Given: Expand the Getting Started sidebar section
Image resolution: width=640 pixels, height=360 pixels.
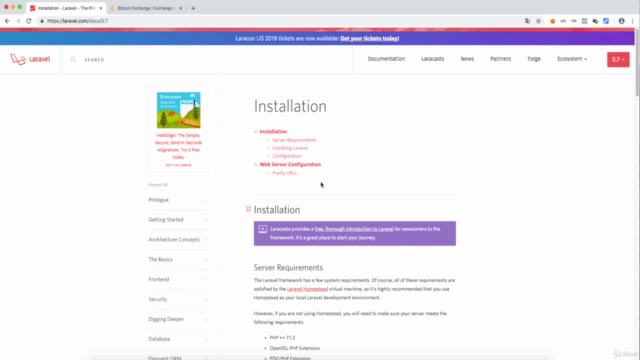Looking at the screenshot, I should tap(178, 220).
